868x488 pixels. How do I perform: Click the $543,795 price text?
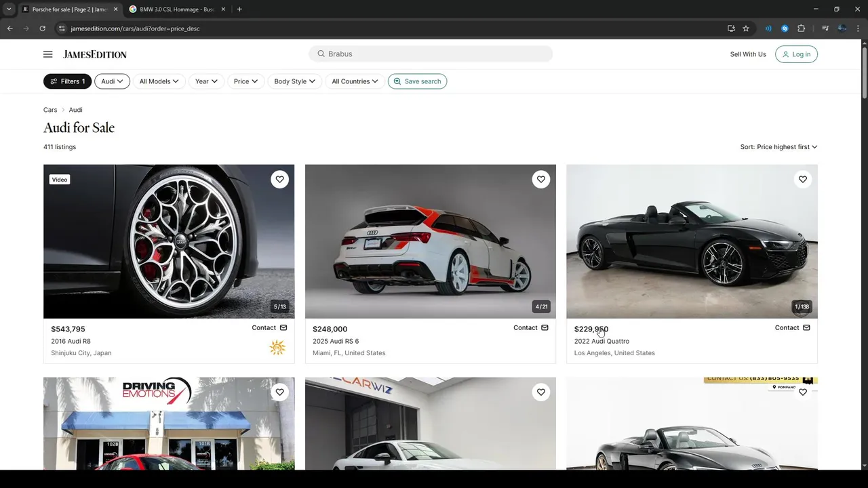pos(68,329)
